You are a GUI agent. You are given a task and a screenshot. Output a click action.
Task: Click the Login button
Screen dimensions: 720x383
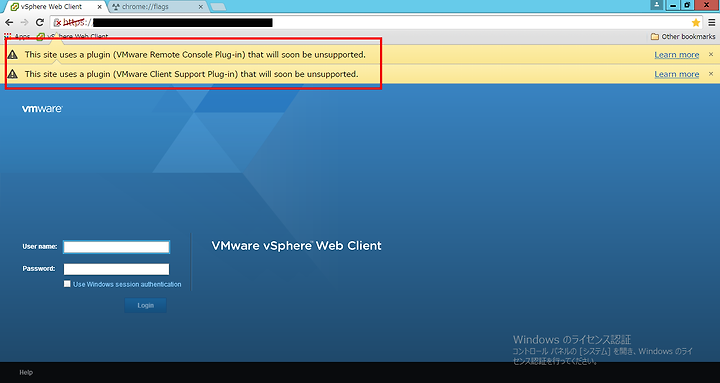click(x=145, y=305)
